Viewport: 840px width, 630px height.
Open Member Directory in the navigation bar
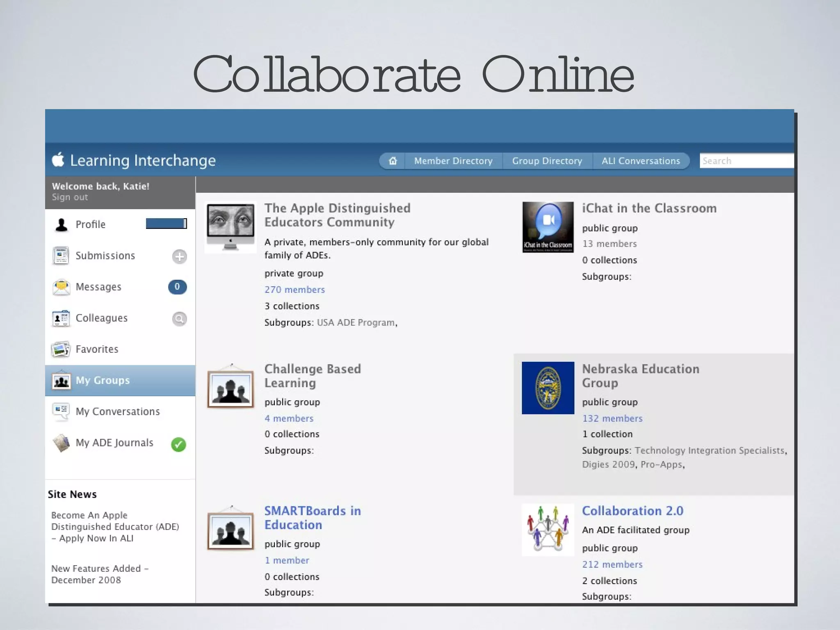[453, 161]
